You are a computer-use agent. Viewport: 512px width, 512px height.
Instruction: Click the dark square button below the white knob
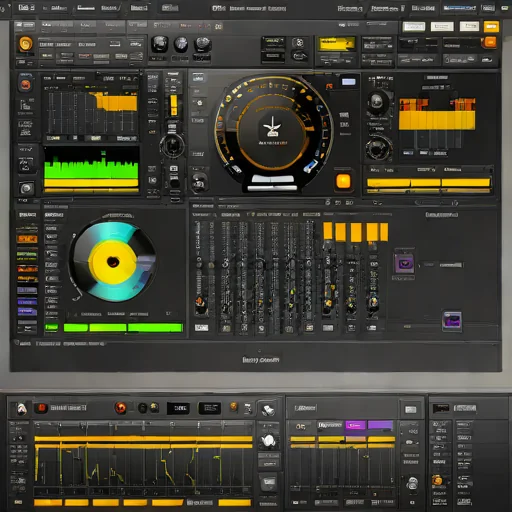coord(269,482)
